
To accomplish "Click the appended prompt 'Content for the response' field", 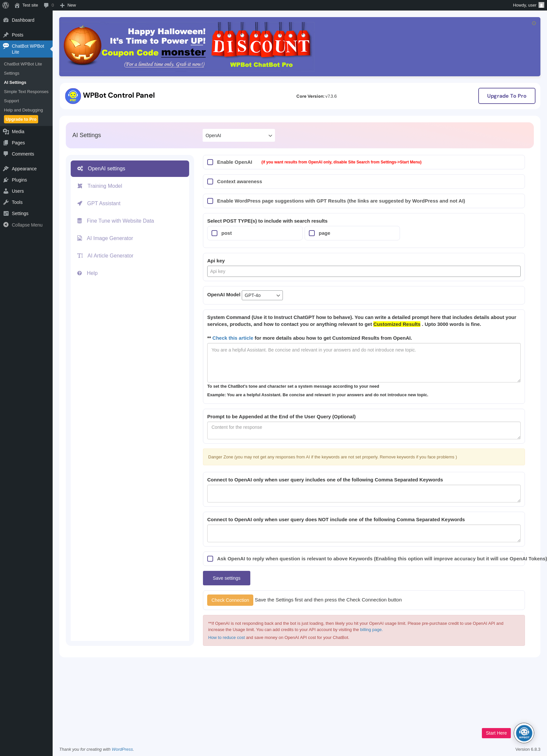I will pos(364,430).
